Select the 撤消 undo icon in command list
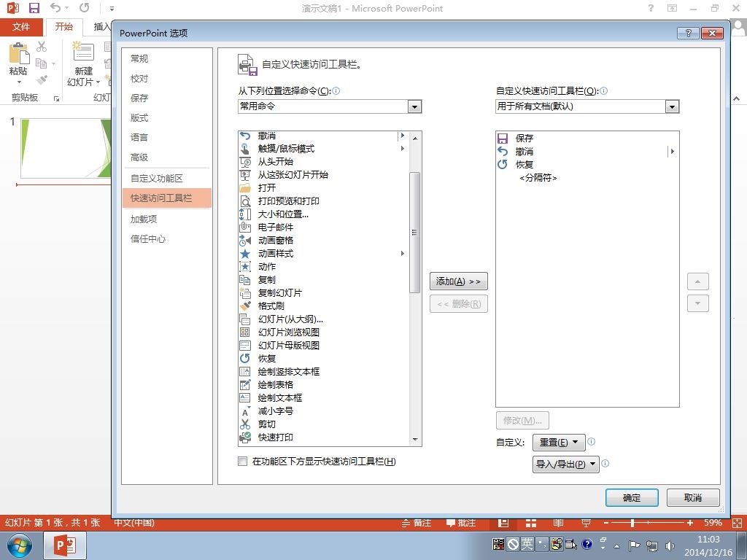 245,136
